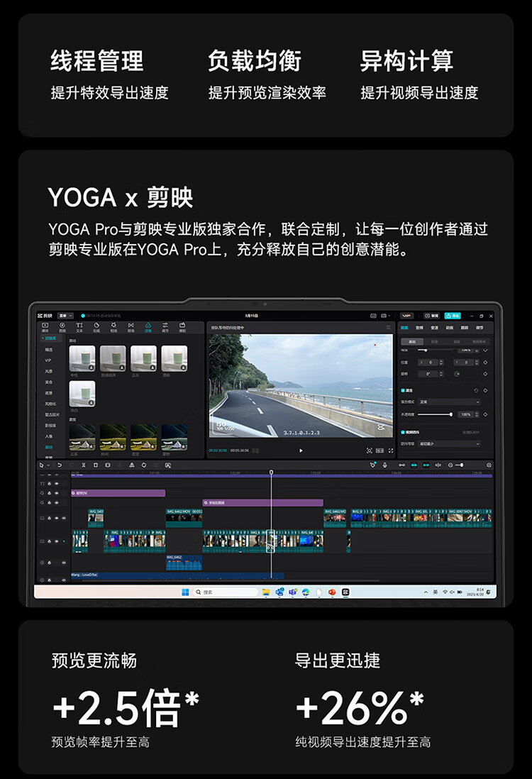
Task: Open Microsoft Edge from the taskbar
Action: tap(306, 592)
